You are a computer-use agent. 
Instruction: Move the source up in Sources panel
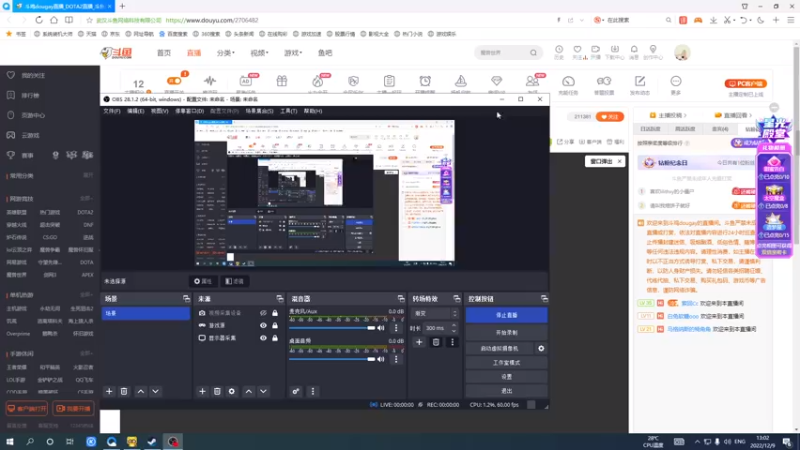[x=248, y=391]
